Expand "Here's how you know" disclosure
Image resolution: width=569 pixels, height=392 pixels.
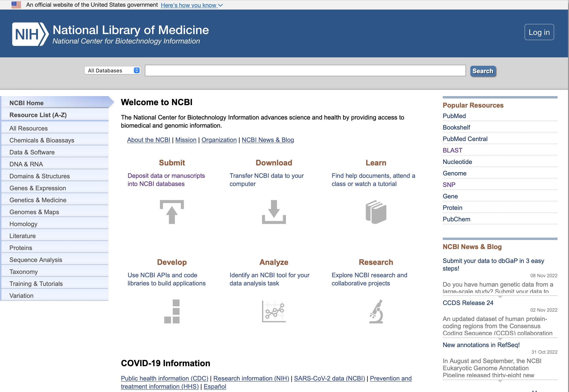192,5
